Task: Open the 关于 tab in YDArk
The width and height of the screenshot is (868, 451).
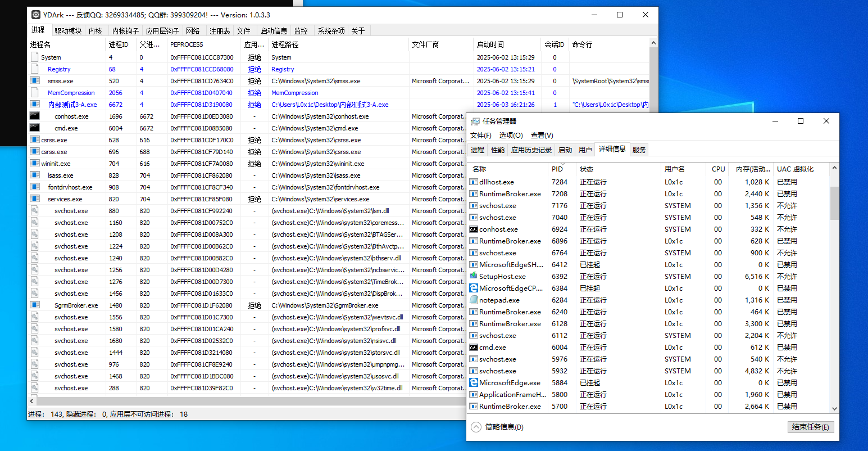Action: tap(358, 31)
